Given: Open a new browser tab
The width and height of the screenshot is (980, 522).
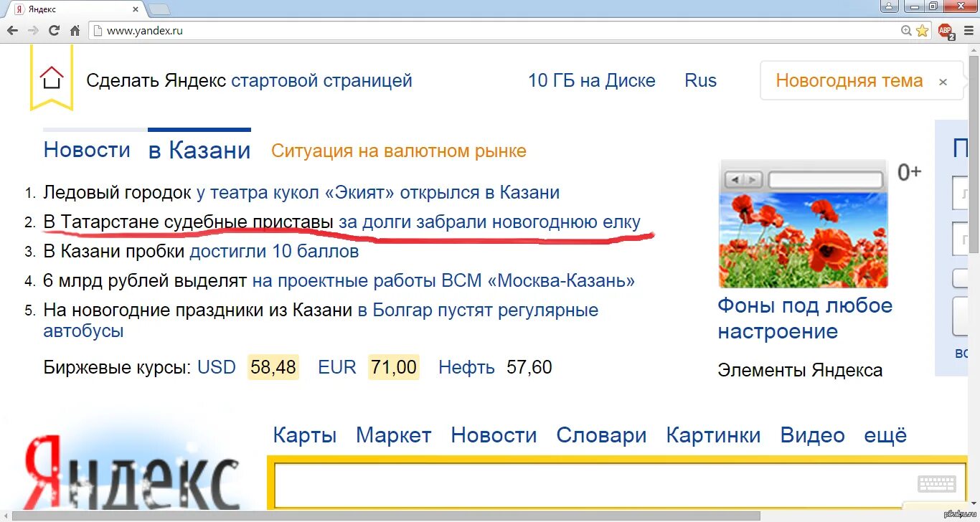Looking at the screenshot, I should point(159,9).
